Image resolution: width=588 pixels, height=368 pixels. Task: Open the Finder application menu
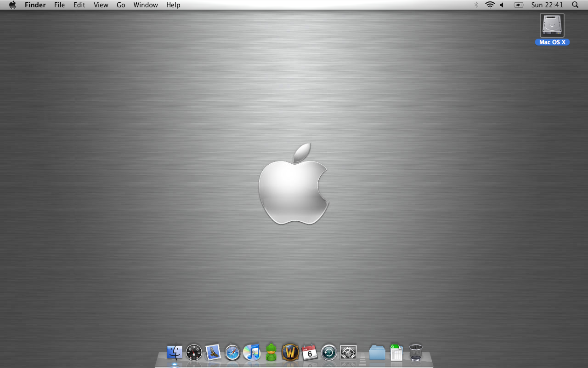click(35, 5)
